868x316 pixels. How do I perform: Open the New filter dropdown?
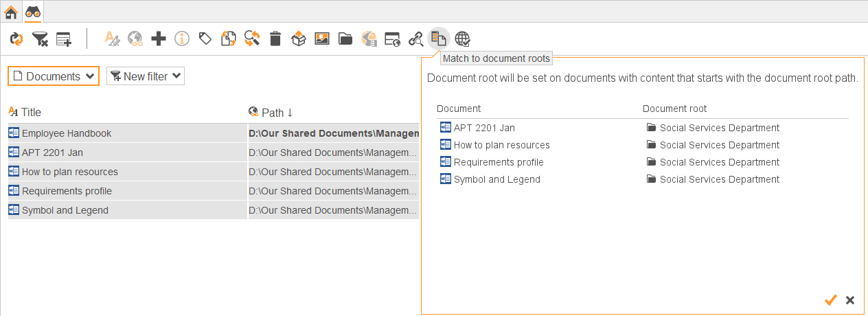coord(146,76)
